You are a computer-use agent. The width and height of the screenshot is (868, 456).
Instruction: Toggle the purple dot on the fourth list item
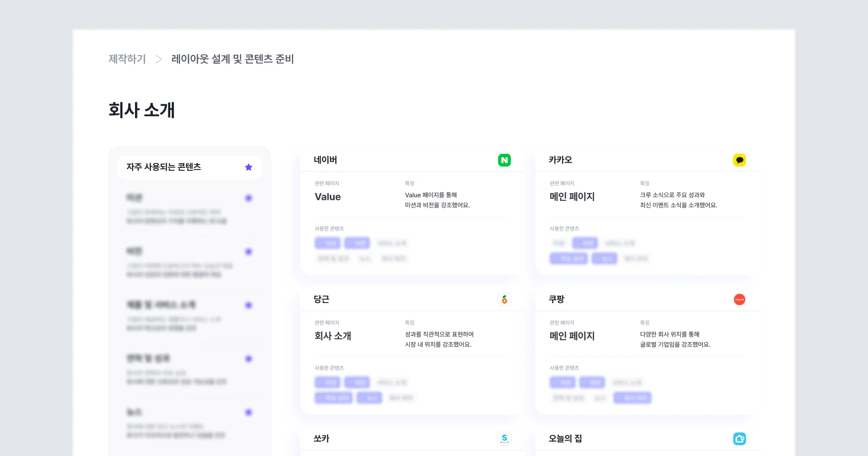248,359
